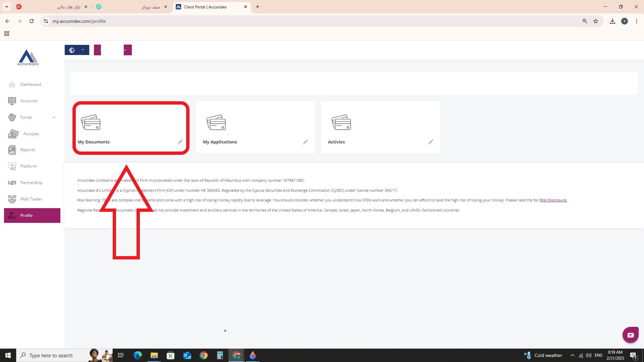Open the live chat bubble
Screen dimensions: 644x362
tap(631, 335)
